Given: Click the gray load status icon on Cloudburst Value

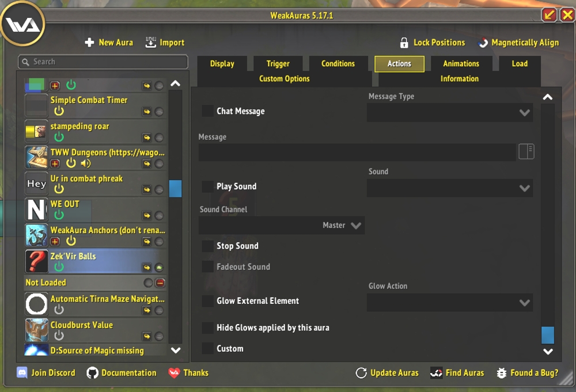Looking at the screenshot, I should pyautogui.click(x=59, y=336).
